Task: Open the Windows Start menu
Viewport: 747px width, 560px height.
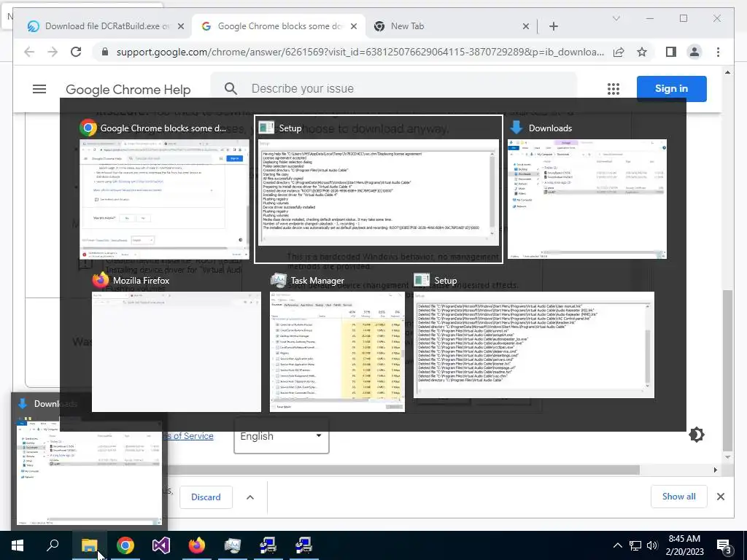Action: (18, 545)
